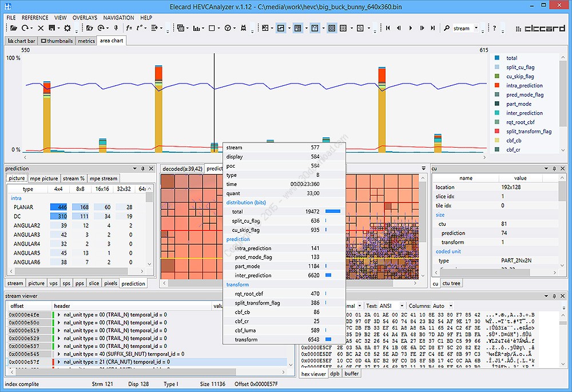572x392 pixels.
Task: Close the prediction panel with its X
Action: click(x=151, y=169)
